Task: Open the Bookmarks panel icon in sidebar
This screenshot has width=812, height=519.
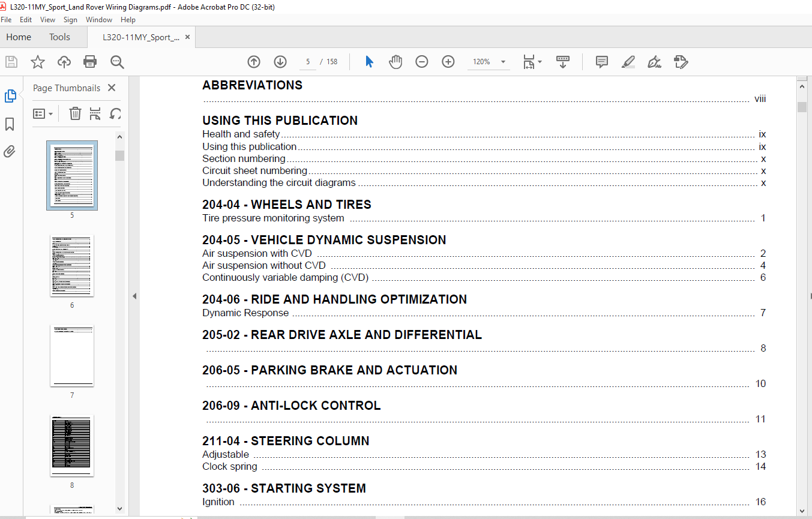Action: point(10,124)
